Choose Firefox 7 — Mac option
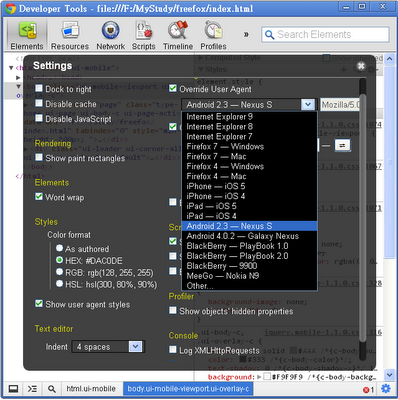Viewport: 398px width, 400px height. pyautogui.click(x=249, y=157)
